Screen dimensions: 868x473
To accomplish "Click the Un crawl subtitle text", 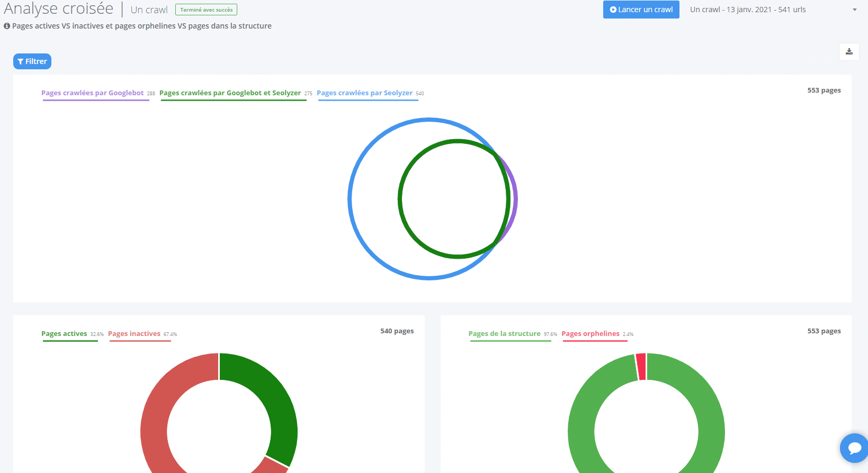I will [x=149, y=10].
